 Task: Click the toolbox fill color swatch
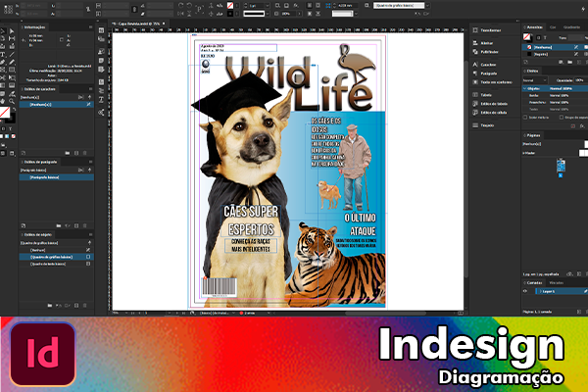(5, 112)
